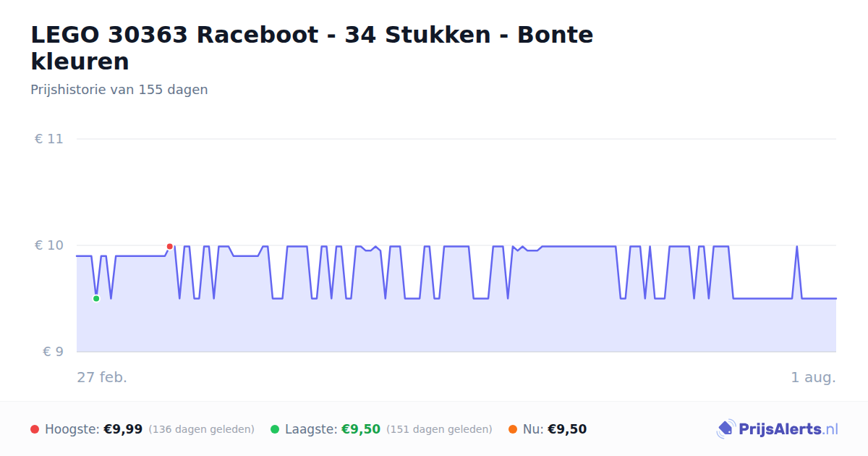Click the green lowest price dot on chart
This screenshot has height=456, width=868.
click(x=96, y=298)
